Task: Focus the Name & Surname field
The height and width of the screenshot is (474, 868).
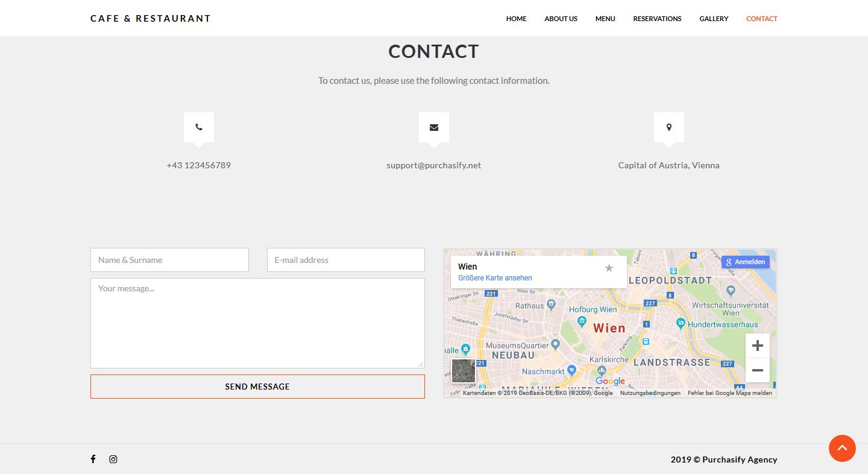Action: pos(169,260)
